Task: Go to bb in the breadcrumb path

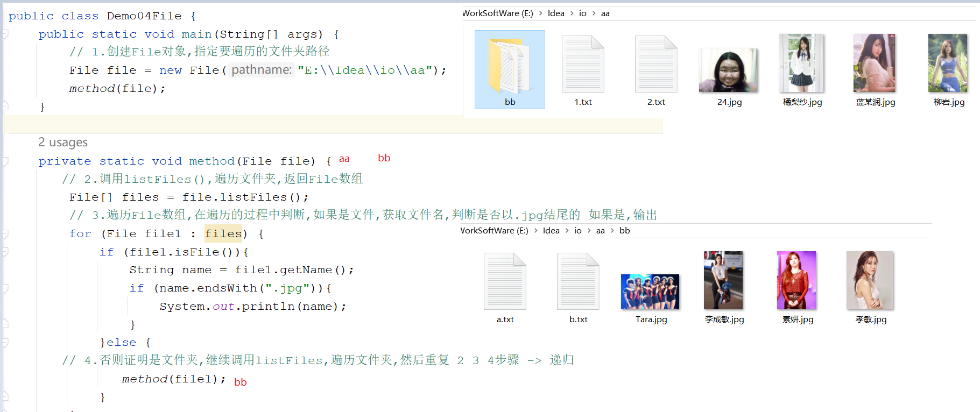Action: (624, 231)
